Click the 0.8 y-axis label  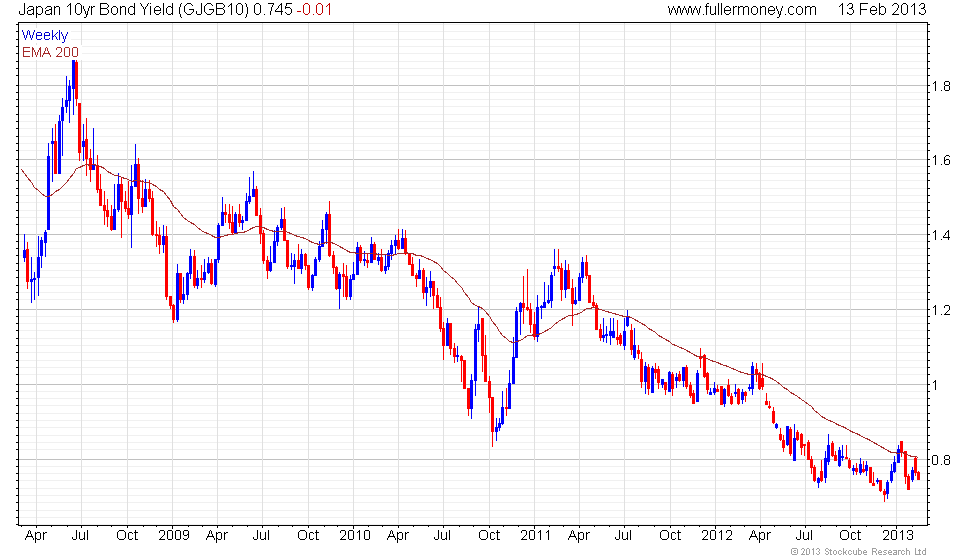pos(941,460)
